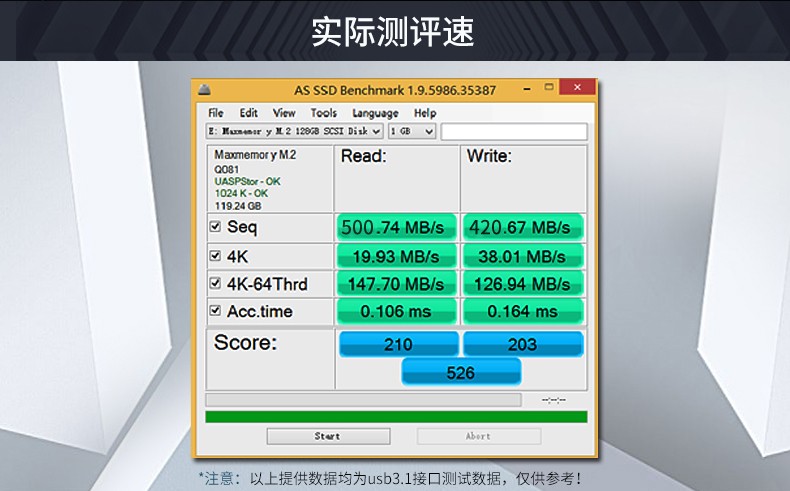Click the write score 203
This screenshot has height=491, width=790.
click(523, 344)
